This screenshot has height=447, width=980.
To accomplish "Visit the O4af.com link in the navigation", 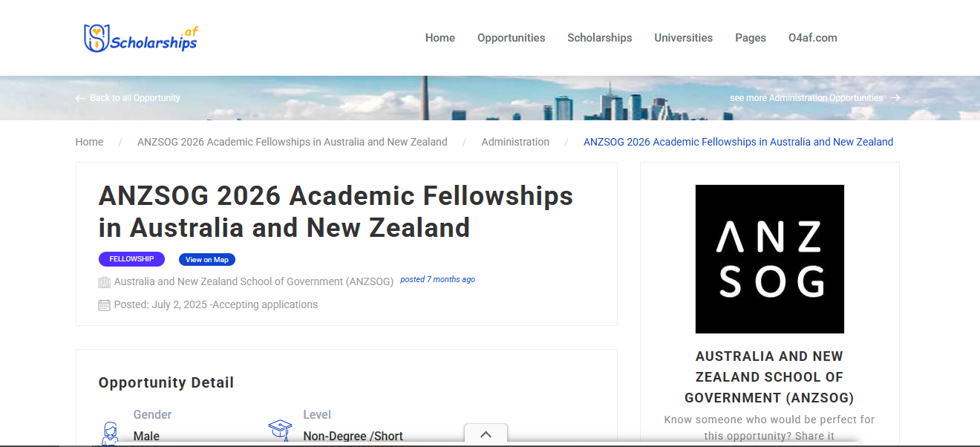I will click(x=812, y=38).
